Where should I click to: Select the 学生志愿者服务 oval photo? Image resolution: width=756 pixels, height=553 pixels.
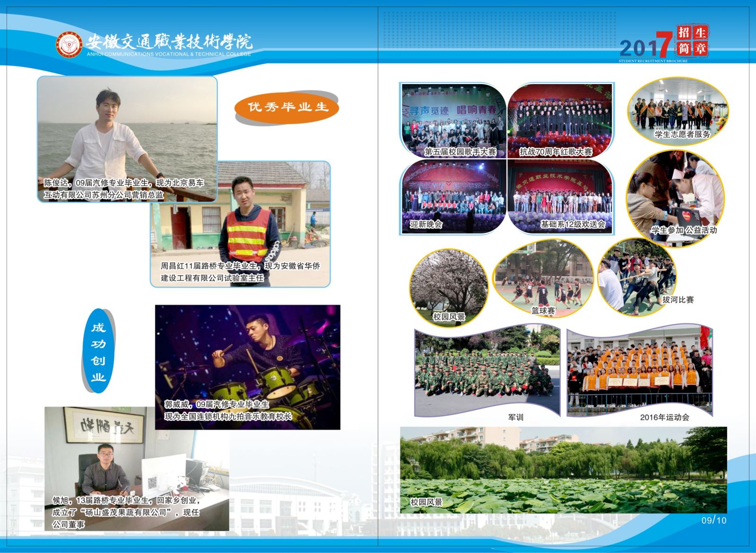pyautogui.click(x=678, y=111)
